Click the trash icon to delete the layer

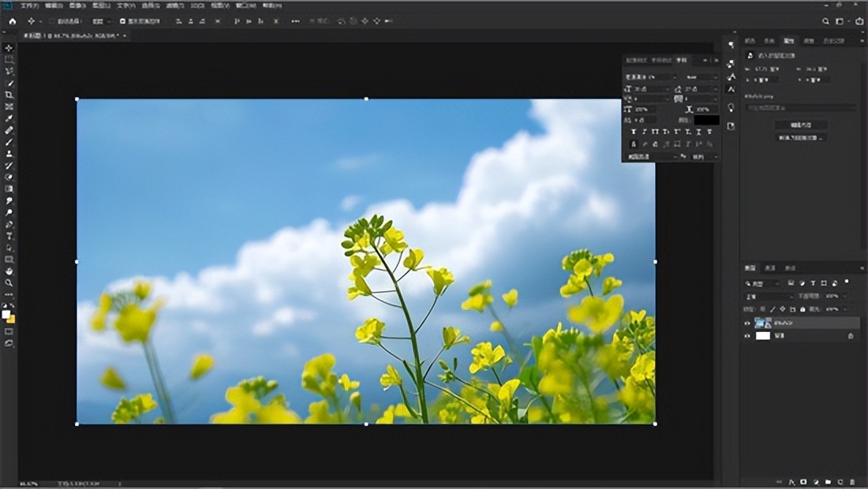point(851,481)
